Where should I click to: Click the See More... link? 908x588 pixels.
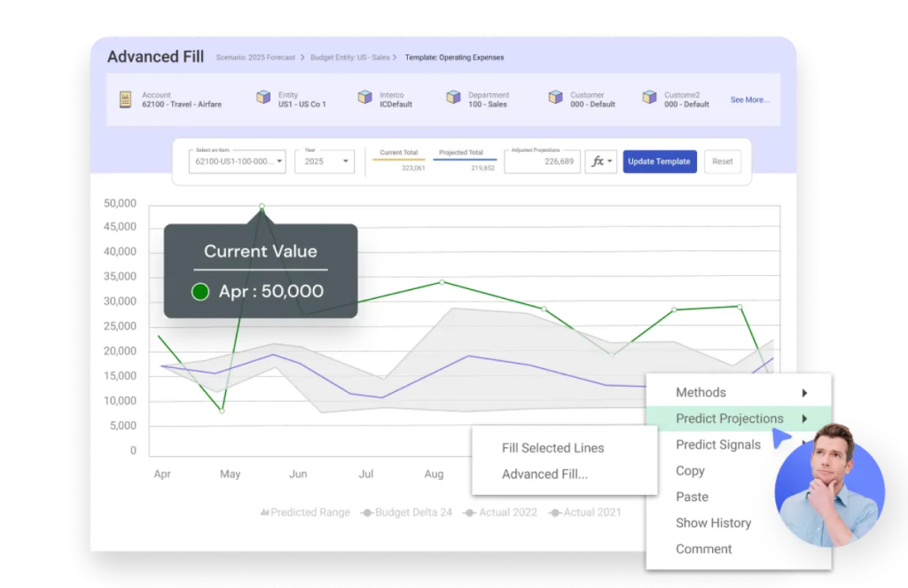point(749,100)
